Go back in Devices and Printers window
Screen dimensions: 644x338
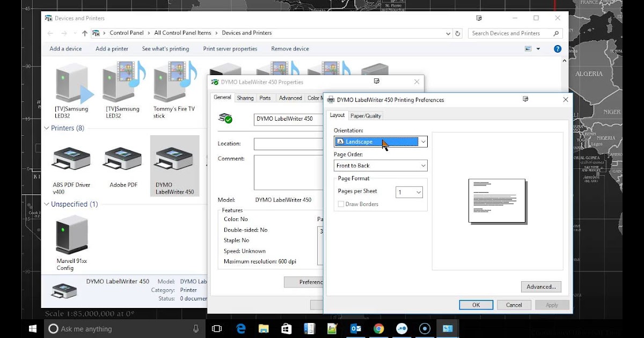50,33
